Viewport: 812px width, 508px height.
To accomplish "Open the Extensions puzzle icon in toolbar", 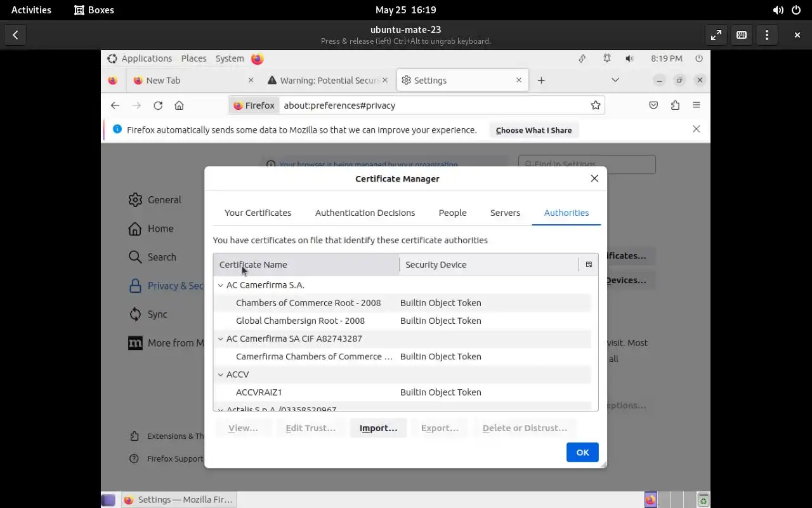I will (x=675, y=105).
